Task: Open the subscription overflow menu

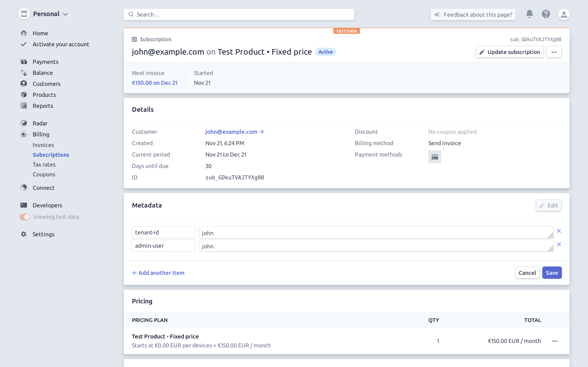Action: (554, 52)
